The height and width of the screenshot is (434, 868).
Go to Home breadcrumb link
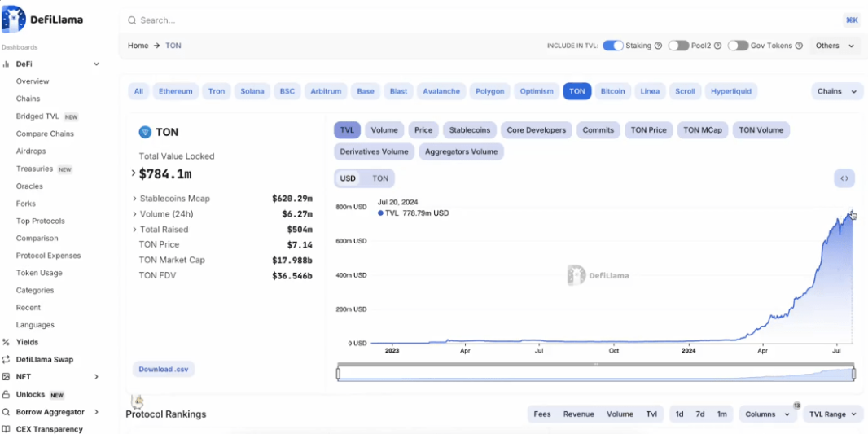138,46
